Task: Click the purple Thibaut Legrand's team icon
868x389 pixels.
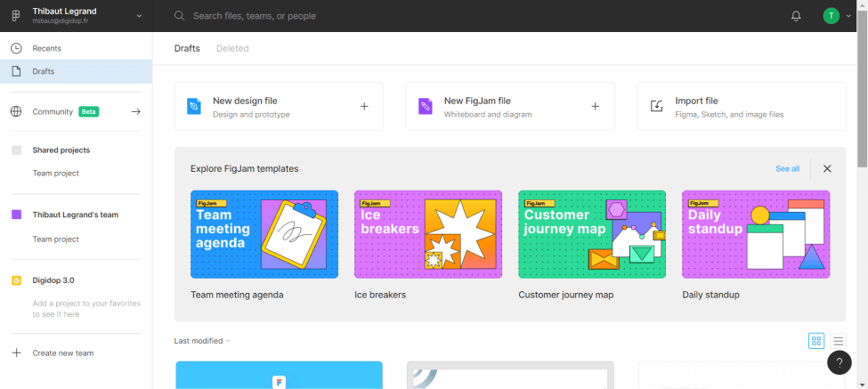Action: pos(17,215)
